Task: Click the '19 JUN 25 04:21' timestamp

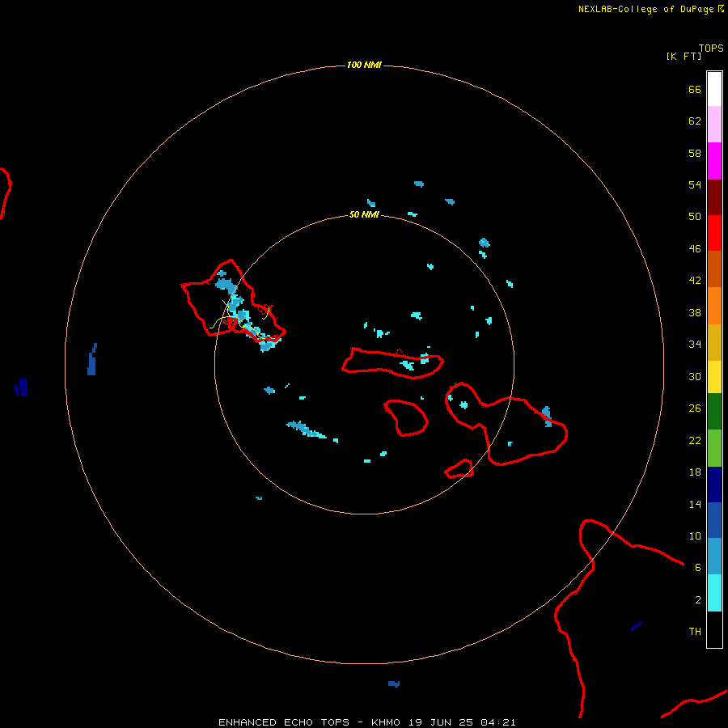Action: (x=462, y=722)
